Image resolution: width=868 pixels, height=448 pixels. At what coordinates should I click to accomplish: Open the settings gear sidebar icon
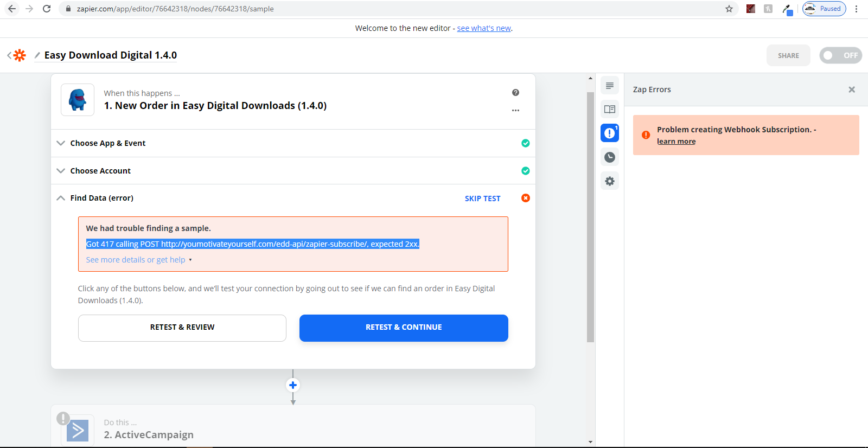(x=610, y=181)
